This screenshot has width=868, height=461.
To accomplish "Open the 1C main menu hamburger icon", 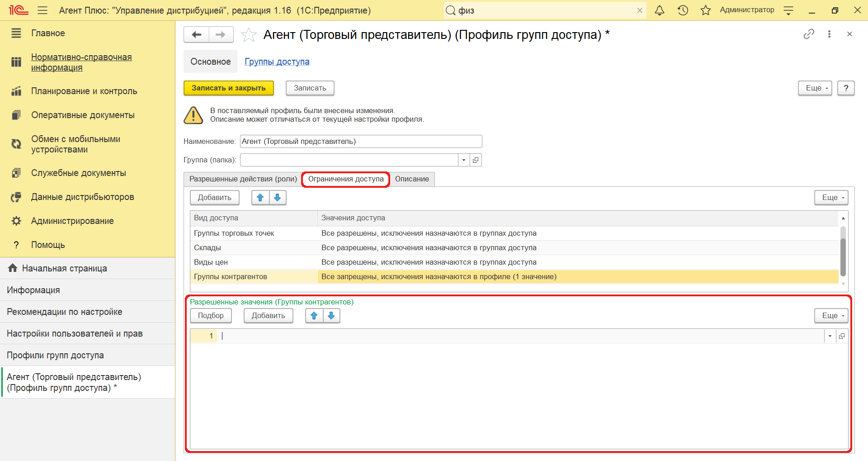I will coord(42,10).
